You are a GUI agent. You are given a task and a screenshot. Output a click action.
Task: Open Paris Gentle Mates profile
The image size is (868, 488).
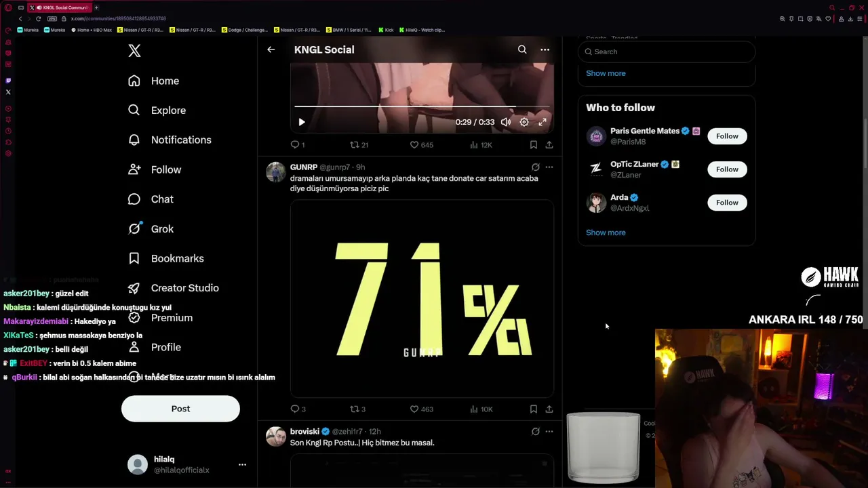[x=645, y=131]
